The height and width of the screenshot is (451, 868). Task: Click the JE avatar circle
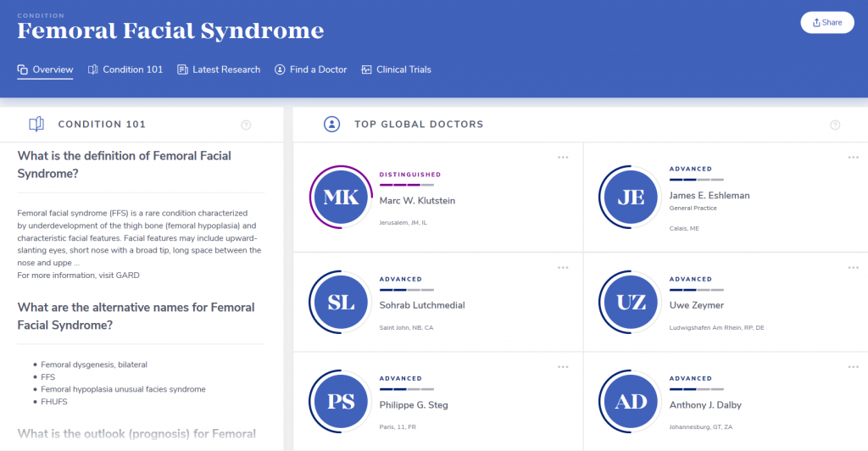tap(632, 198)
